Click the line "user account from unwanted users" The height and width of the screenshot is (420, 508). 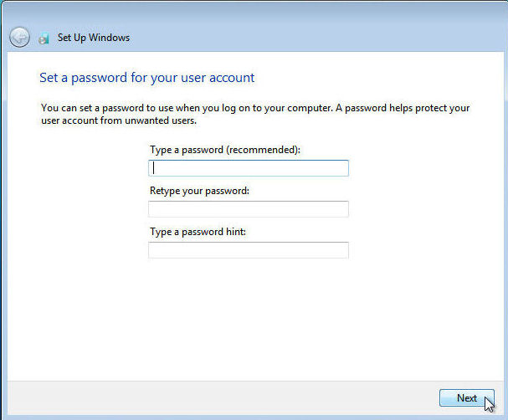coord(118,121)
